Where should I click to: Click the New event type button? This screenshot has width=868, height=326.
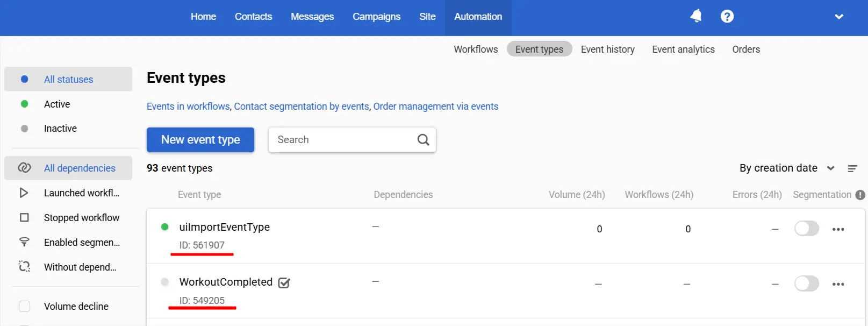[200, 140]
